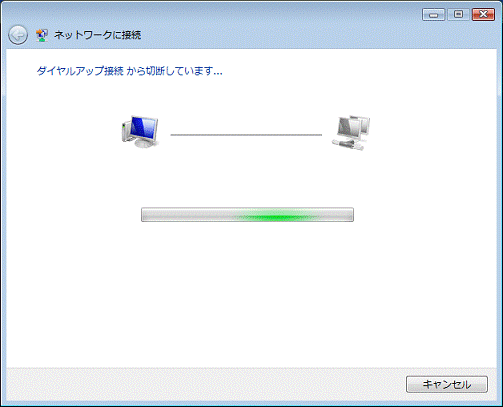Click the round back arrow button
The height and width of the screenshot is (407, 503).
(x=18, y=35)
